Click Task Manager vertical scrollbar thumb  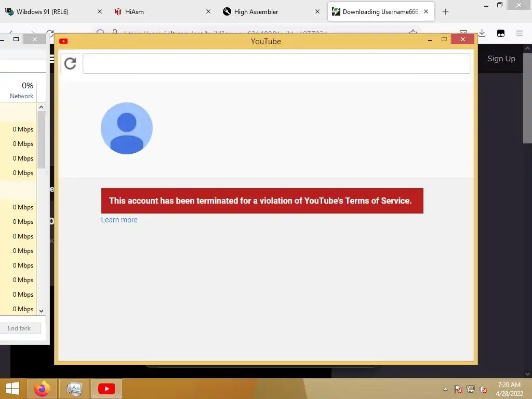pos(42,139)
